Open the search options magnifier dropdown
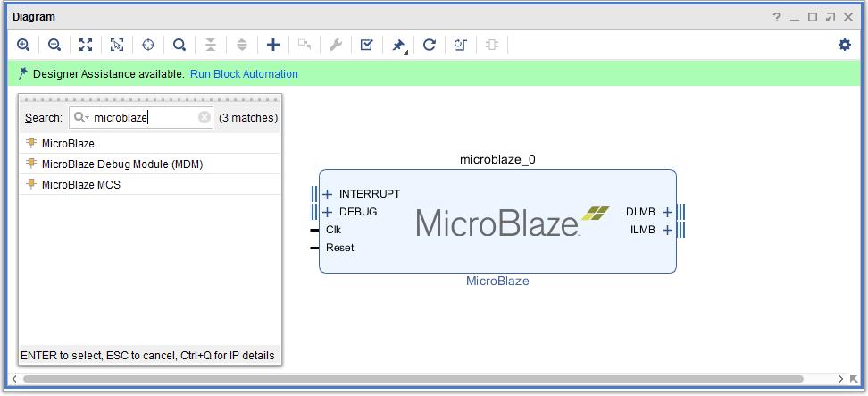The image size is (868, 396). click(x=81, y=117)
